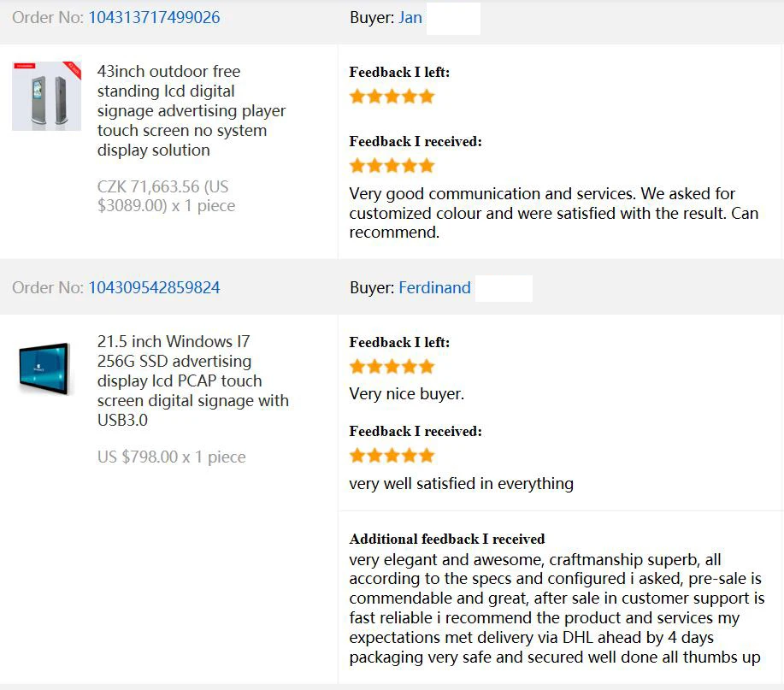
Task: Open the 21.5 inch Windows I7 product title
Action: (x=192, y=380)
